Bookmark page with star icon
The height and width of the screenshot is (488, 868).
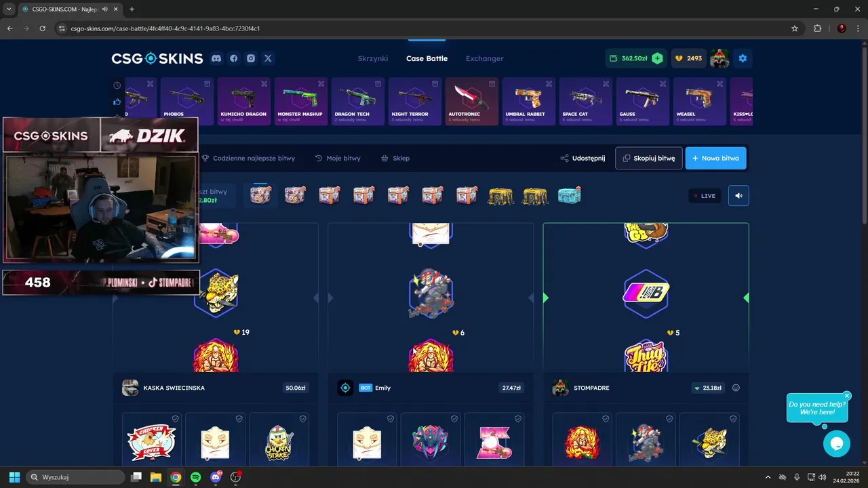[x=795, y=28]
